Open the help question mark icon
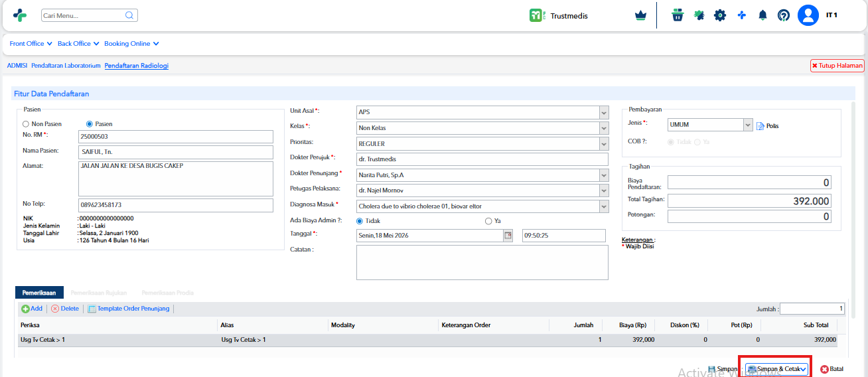The image size is (868, 377). click(784, 15)
